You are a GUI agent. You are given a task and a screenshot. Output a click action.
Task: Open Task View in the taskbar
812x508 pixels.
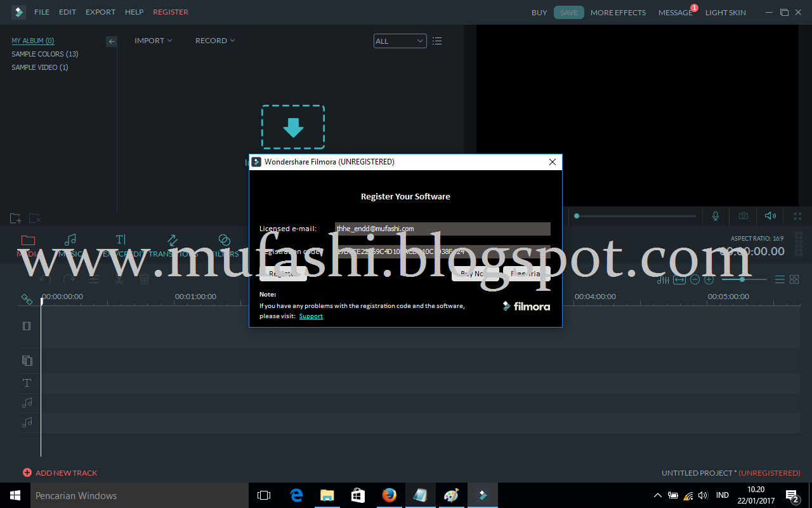(264, 495)
